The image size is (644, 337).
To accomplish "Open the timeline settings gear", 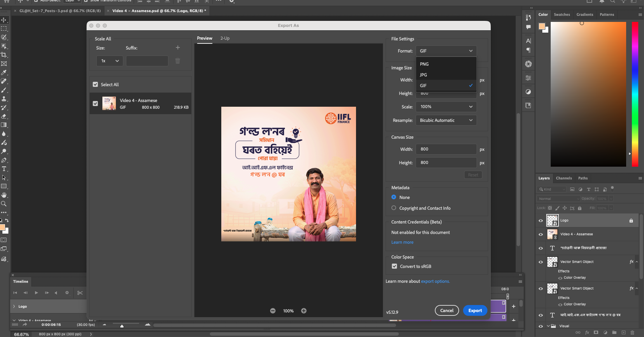I will [x=67, y=293].
